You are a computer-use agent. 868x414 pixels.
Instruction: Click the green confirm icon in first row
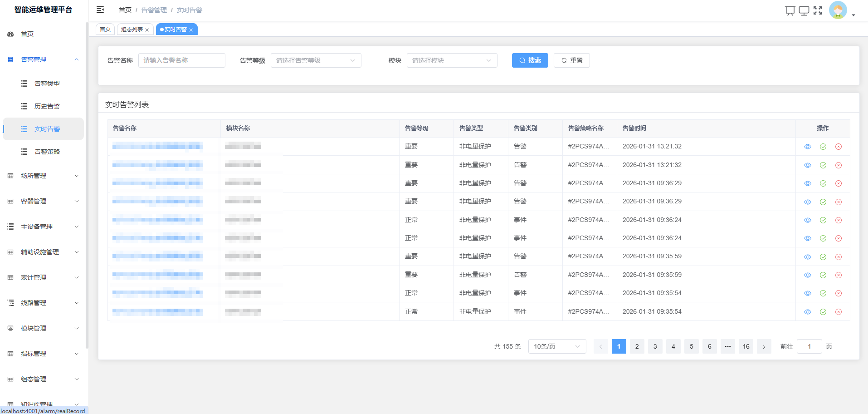823,147
